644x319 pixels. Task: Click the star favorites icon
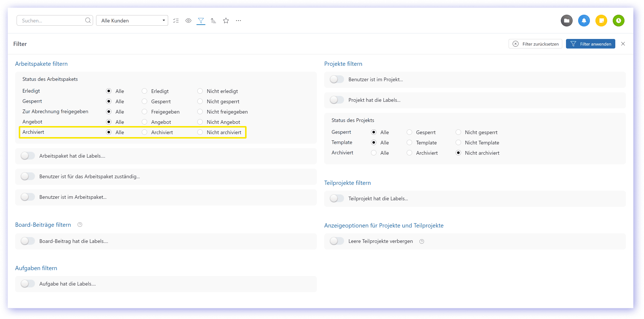coord(226,21)
